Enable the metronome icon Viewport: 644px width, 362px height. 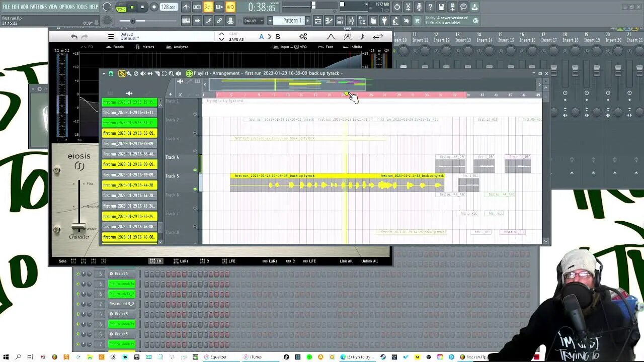(x=186, y=7)
